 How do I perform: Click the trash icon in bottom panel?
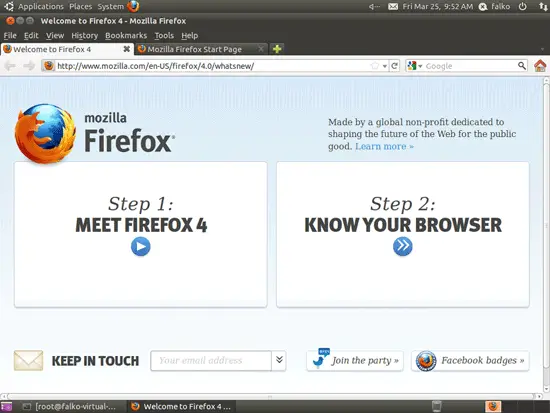pos(436,406)
